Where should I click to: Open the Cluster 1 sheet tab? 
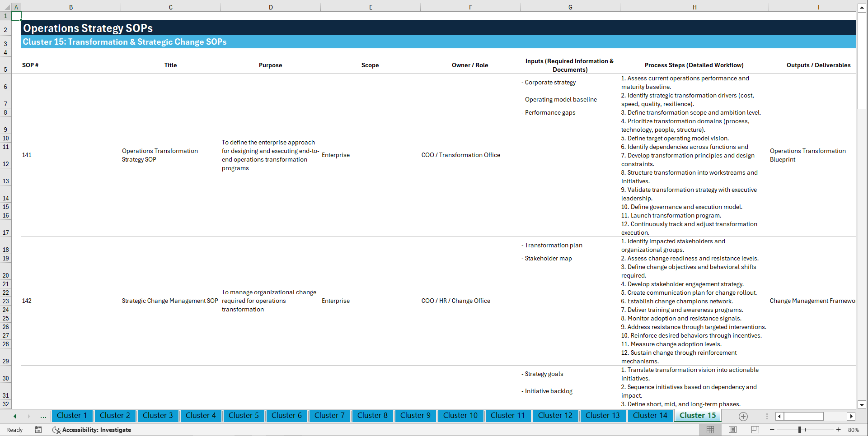pyautogui.click(x=72, y=416)
